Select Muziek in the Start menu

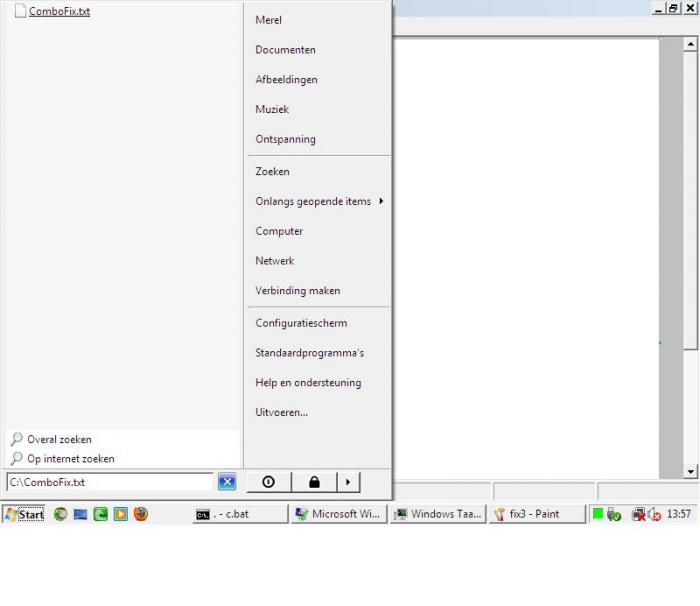pos(272,109)
